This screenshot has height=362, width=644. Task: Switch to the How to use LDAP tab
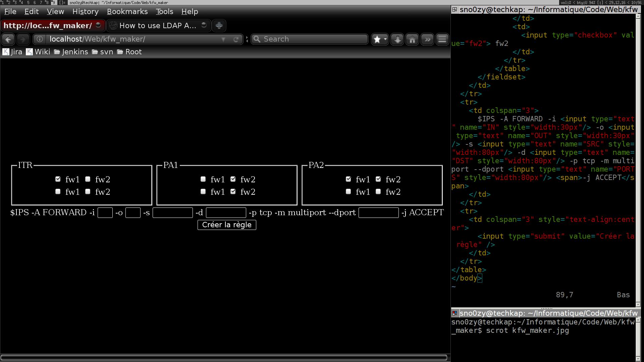pos(158,25)
